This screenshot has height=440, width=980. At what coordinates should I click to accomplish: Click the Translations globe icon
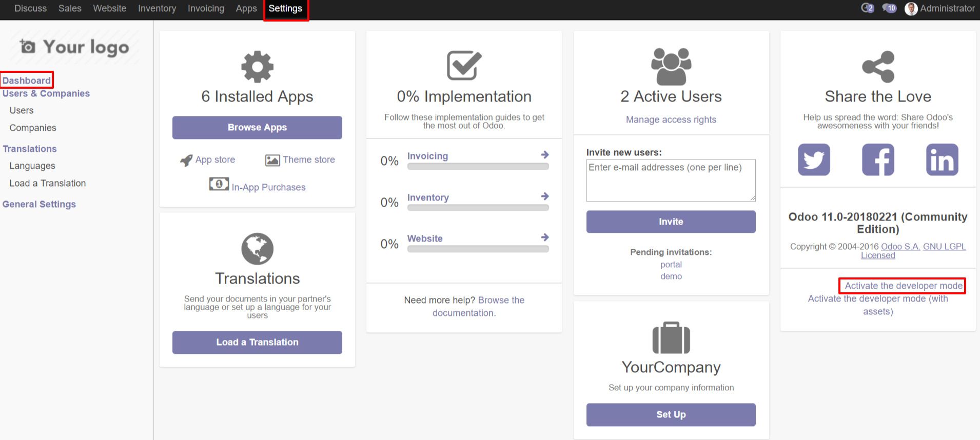pos(257,249)
